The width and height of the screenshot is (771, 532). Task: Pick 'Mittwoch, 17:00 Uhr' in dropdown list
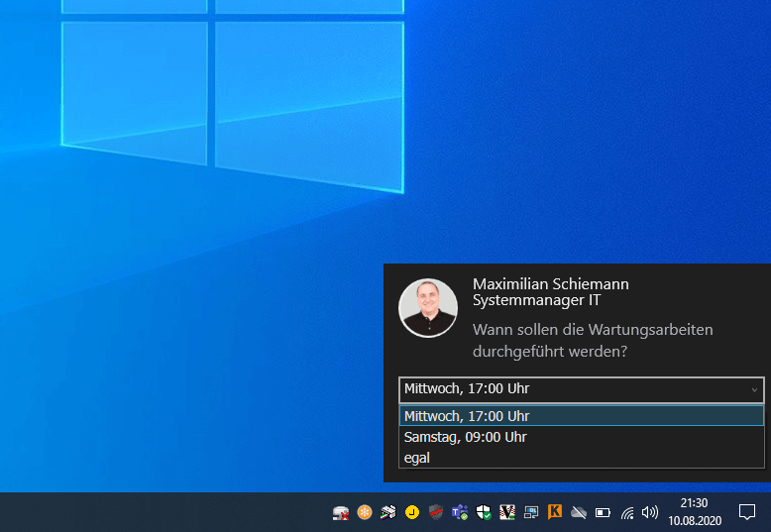pos(467,416)
